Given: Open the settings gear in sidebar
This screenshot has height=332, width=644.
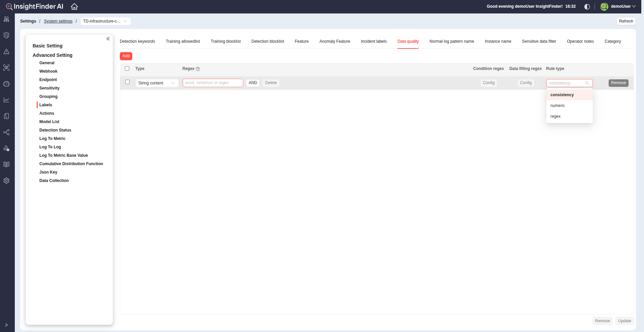Looking at the screenshot, I should (6, 181).
